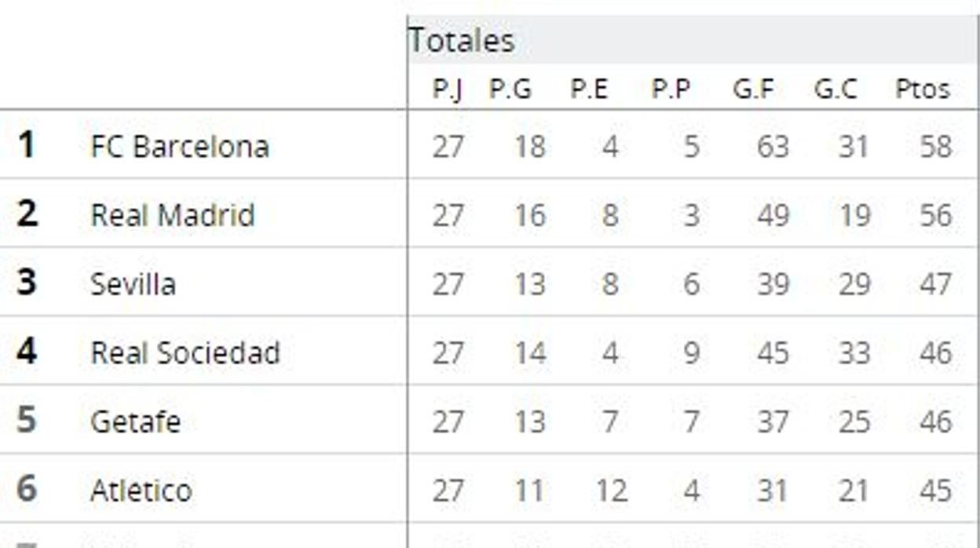Click the G.F column header

coord(753,90)
